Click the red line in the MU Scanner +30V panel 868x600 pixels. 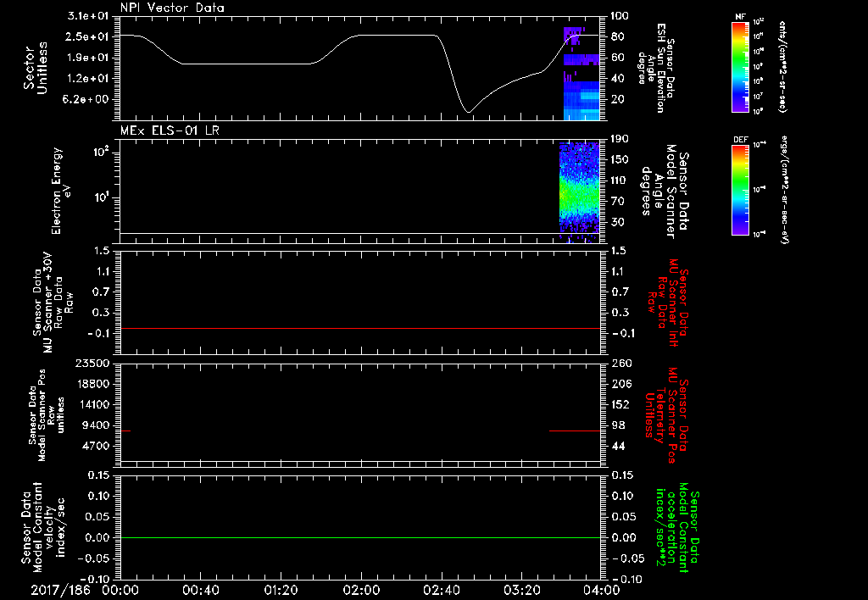[x=360, y=328]
